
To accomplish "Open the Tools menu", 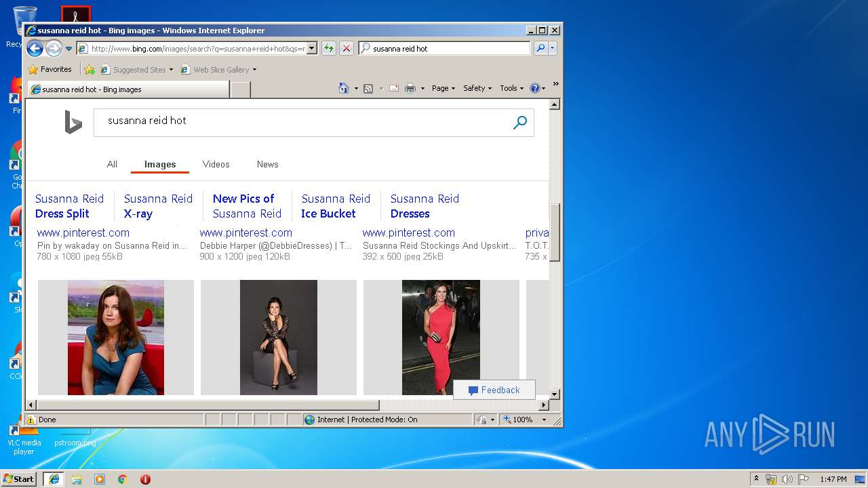I will coord(512,88).
